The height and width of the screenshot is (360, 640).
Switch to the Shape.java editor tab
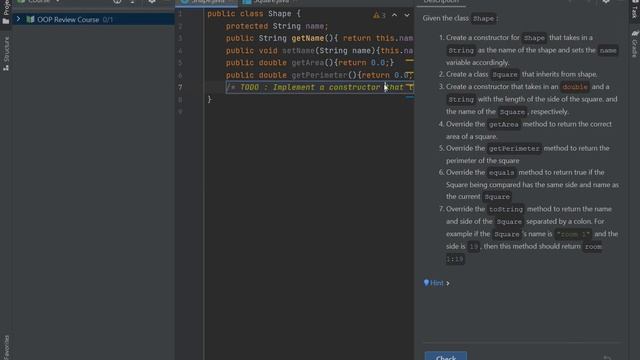coord(207,2)
